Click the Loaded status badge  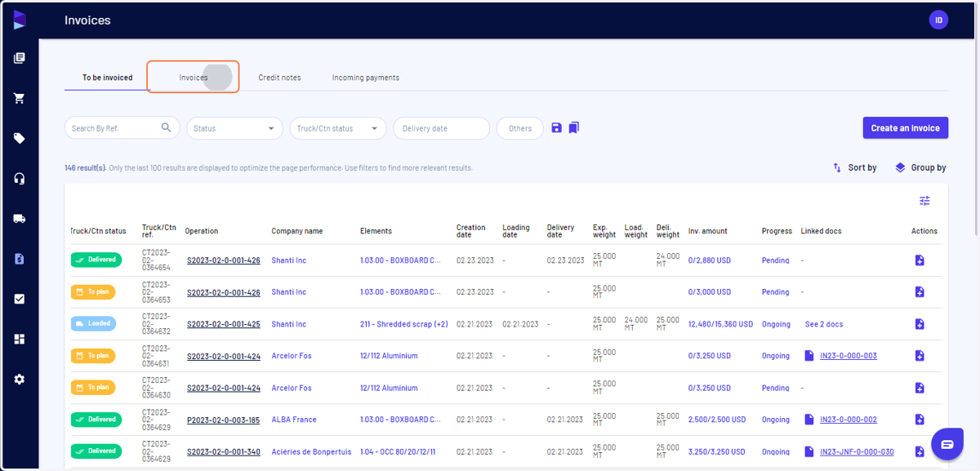[93, 323]
